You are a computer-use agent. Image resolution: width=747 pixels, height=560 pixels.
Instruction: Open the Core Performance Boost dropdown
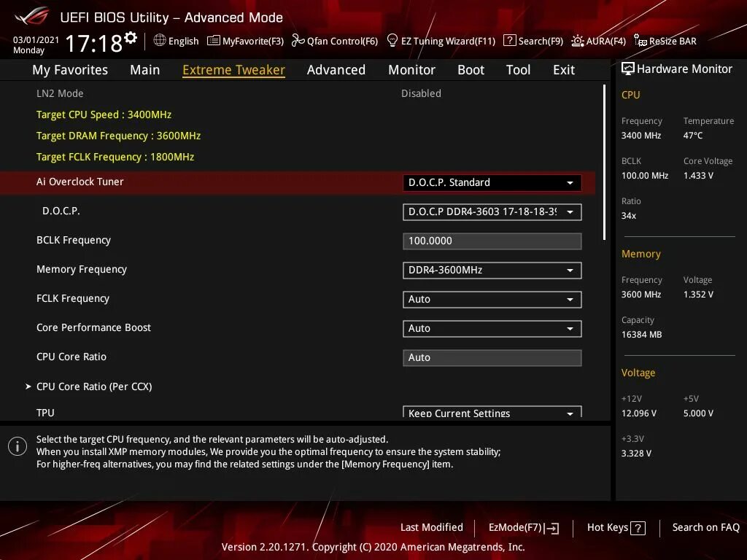[x=492, y=328]
